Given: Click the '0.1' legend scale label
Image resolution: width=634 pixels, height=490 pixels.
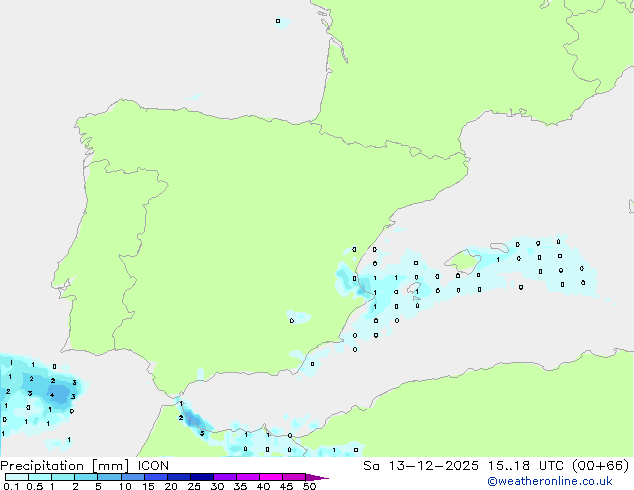Looking at the screenshot, I should (x=11, y=486).
